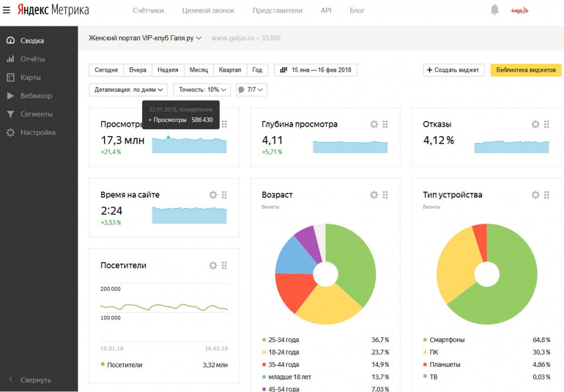
Task: Open the Точность: 10% dropdown
Action: 202,89
